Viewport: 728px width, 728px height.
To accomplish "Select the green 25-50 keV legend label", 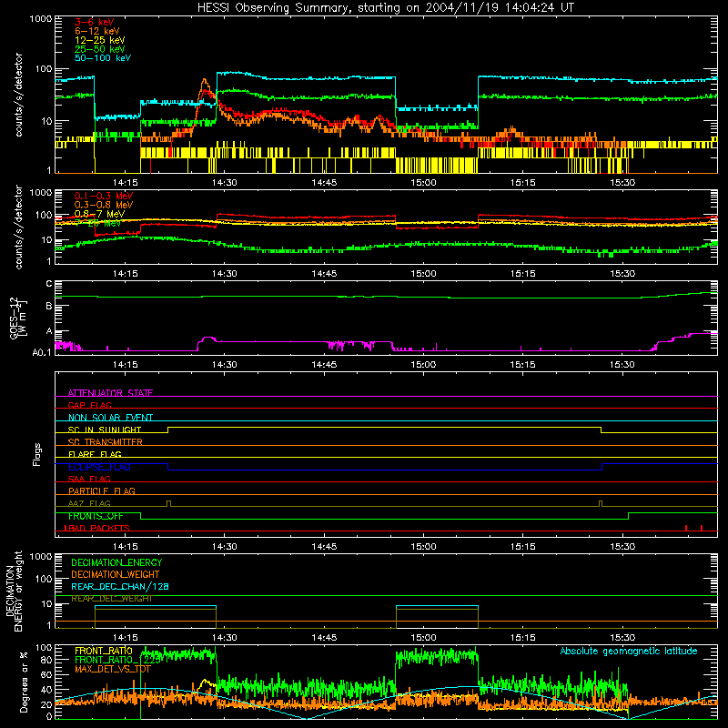I will (x=99, y=49).
